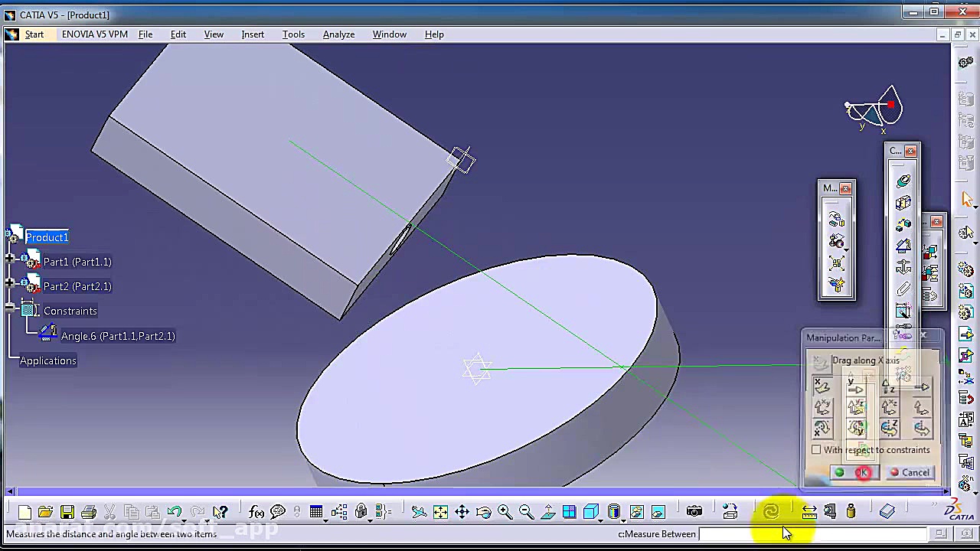Select the Fix Component anchor icon

tap(903, 268)
